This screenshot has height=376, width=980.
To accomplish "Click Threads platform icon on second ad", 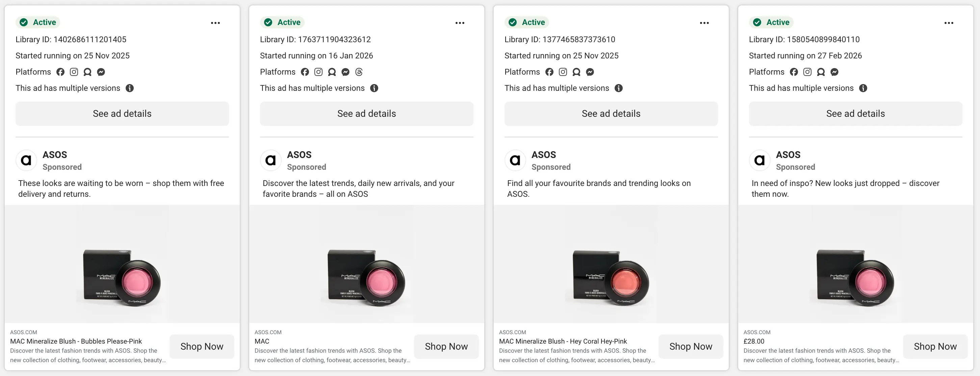I will pos(359,72).
